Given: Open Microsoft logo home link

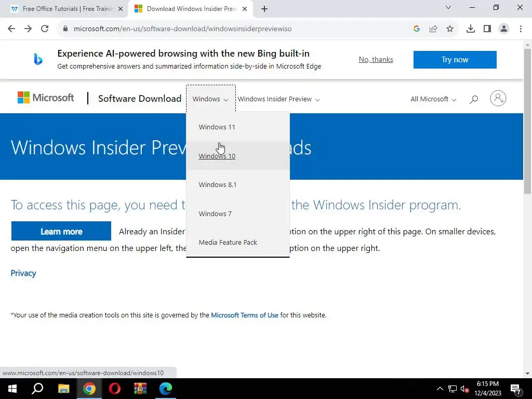Looking at the screenshot, I should tap(46, 98).
